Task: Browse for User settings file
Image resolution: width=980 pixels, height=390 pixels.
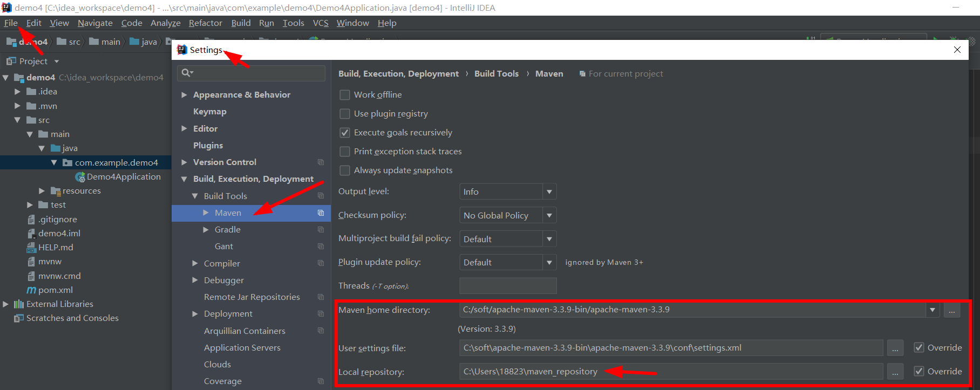Action: pyautogui.click(x=895, y=348)
